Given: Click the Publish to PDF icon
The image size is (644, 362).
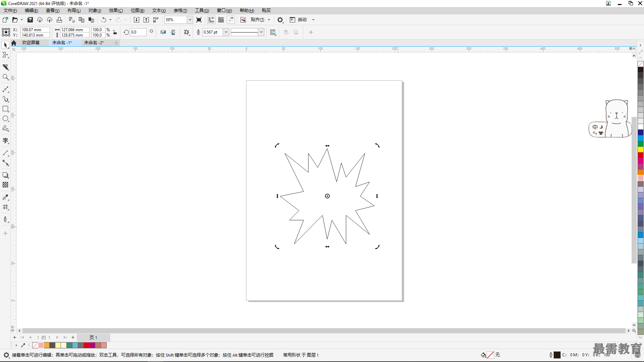Looking at the screenshot, I should click(x=156, y=20).
